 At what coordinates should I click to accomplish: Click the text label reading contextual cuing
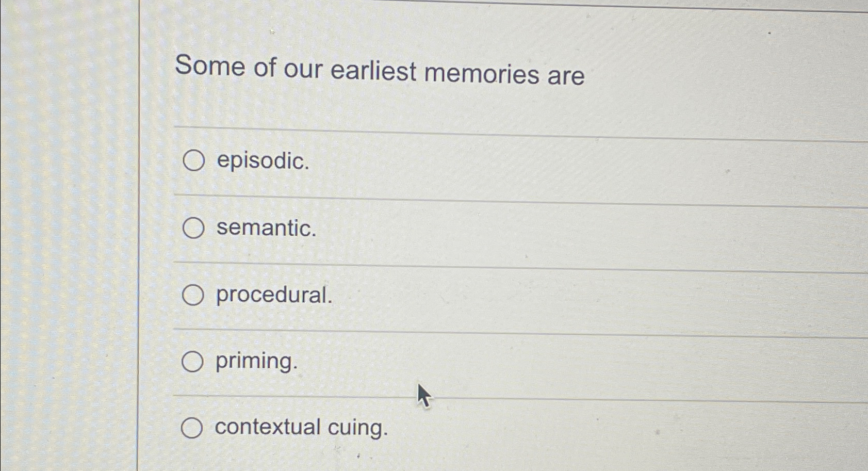(302, 429)
